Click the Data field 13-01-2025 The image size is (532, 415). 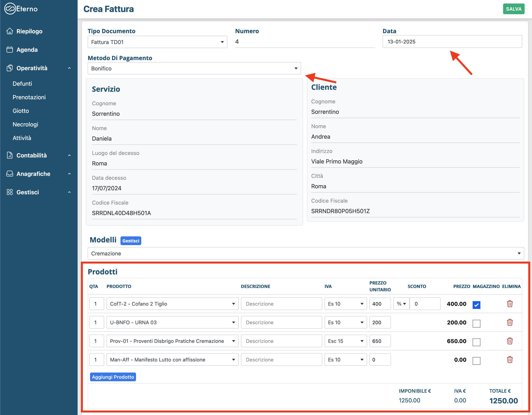tap(452, 42)
